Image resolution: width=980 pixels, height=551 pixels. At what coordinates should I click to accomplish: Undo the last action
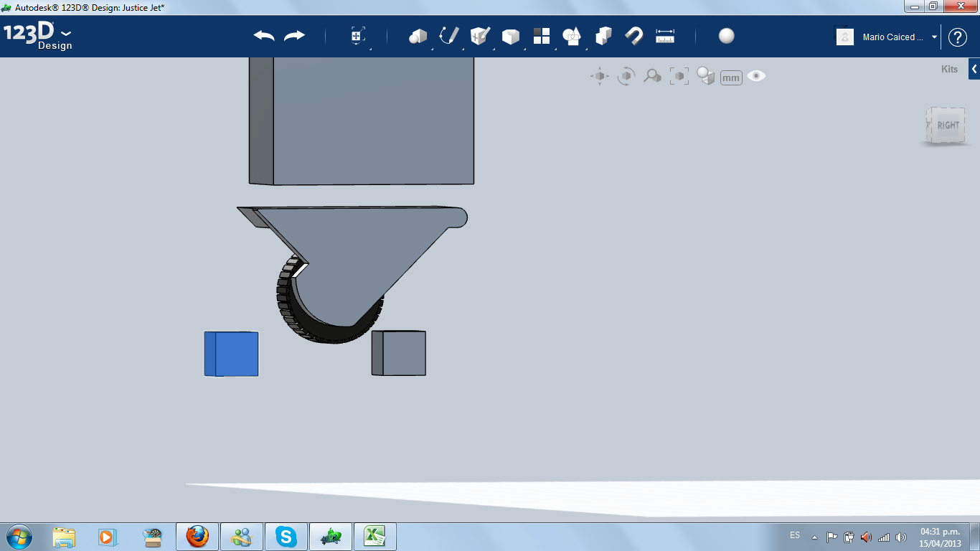[264, 36]
